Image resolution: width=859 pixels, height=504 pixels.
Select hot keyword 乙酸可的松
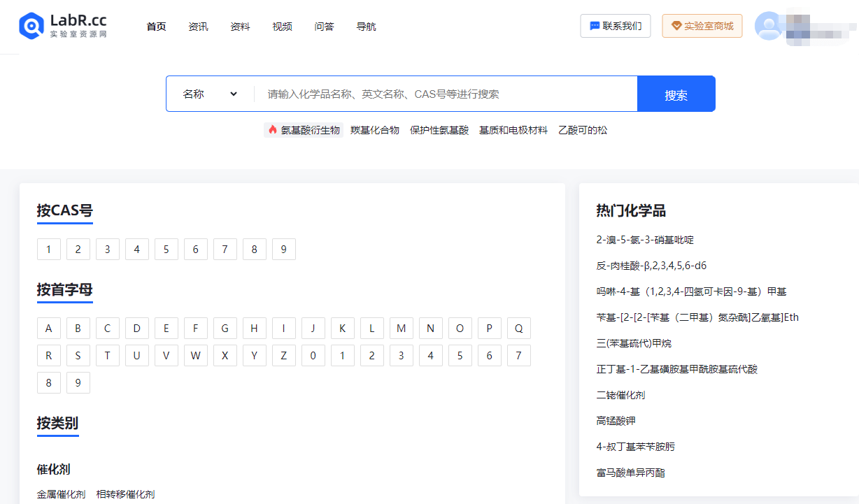(x=583, y=130)
